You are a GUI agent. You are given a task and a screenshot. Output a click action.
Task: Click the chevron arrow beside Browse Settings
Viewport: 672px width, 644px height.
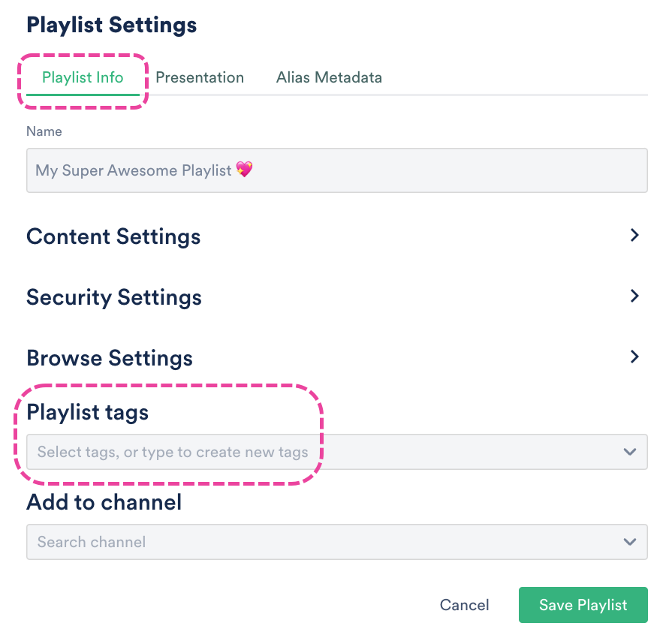tap(634, 357)
